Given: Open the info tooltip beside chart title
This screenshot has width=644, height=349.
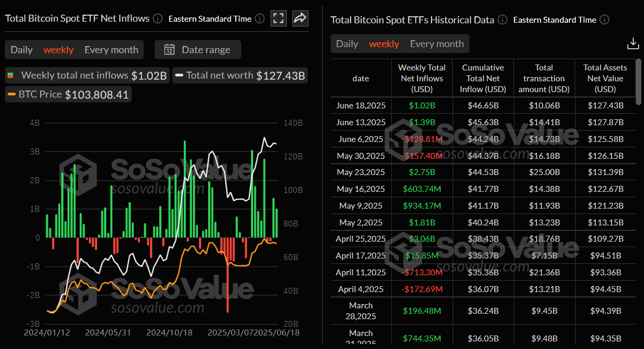Looking at the screenshot, I should pos(157,18).
